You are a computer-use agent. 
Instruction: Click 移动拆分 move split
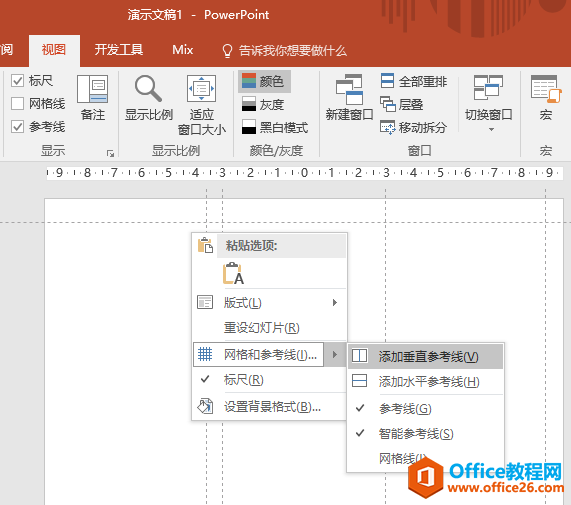[x=413, y=127]
